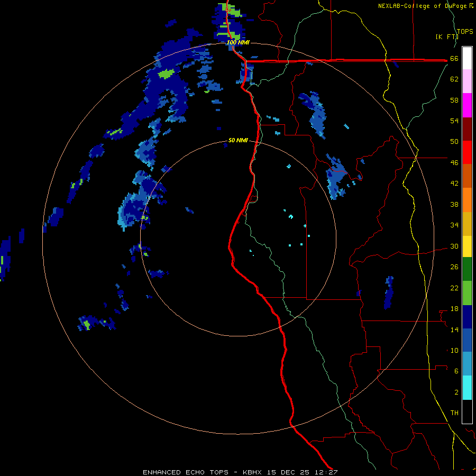
Task: Click the legend value 6
Action: click(456, 371)
